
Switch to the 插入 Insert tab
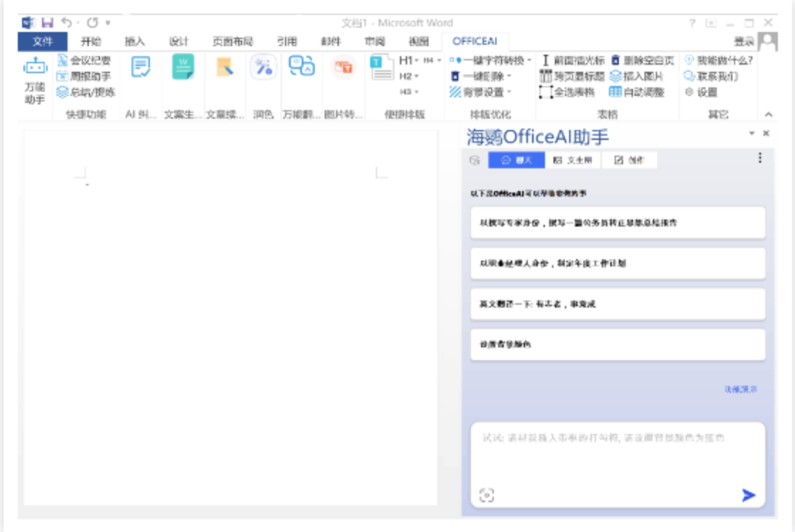pyautogui.click(x=134, y=41)
